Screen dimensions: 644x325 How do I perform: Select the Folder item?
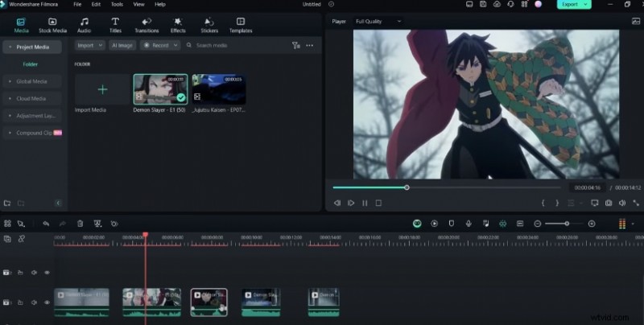(31, 64)
